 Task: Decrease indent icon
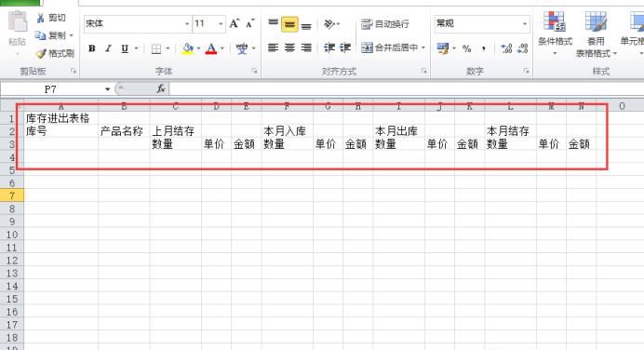point(329,48)
